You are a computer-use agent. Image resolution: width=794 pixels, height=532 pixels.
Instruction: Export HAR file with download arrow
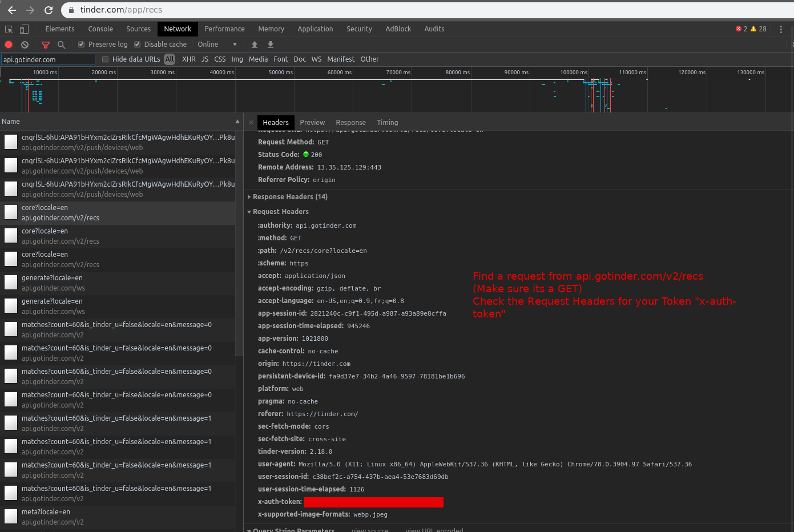click(x=271, y=45)
